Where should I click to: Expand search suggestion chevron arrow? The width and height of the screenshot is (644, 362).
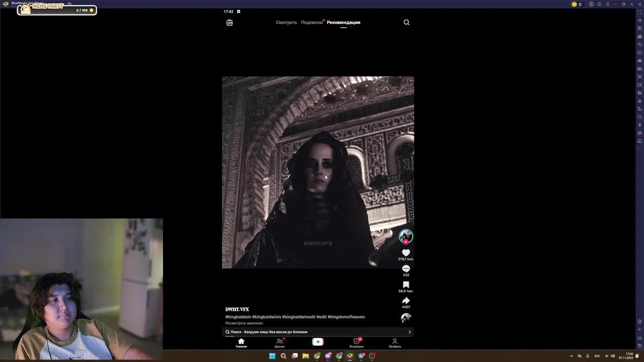pos(410,332)
